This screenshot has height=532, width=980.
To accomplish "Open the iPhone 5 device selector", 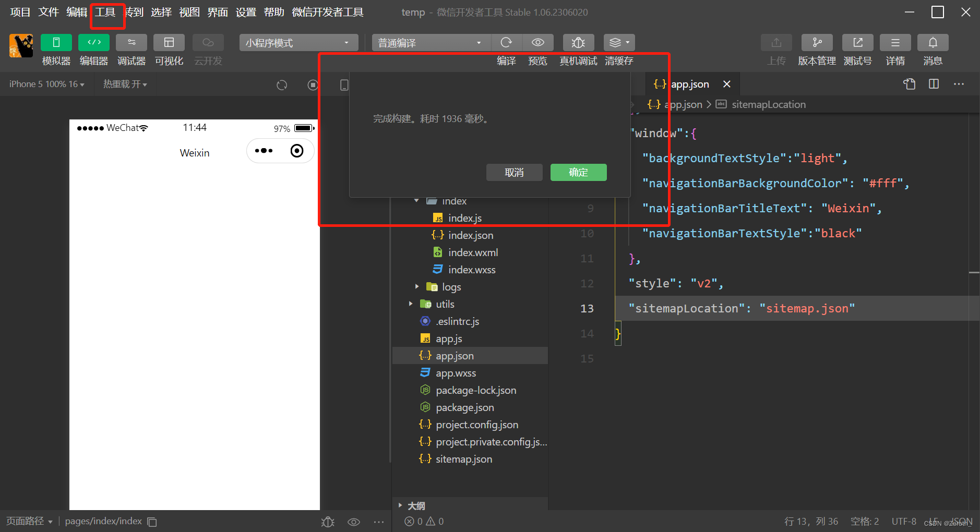I will (x=46, y=84).
